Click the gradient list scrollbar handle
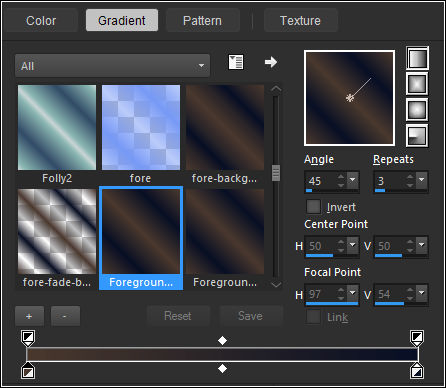This screenshot has width=446, height=388. coord(276,173)
